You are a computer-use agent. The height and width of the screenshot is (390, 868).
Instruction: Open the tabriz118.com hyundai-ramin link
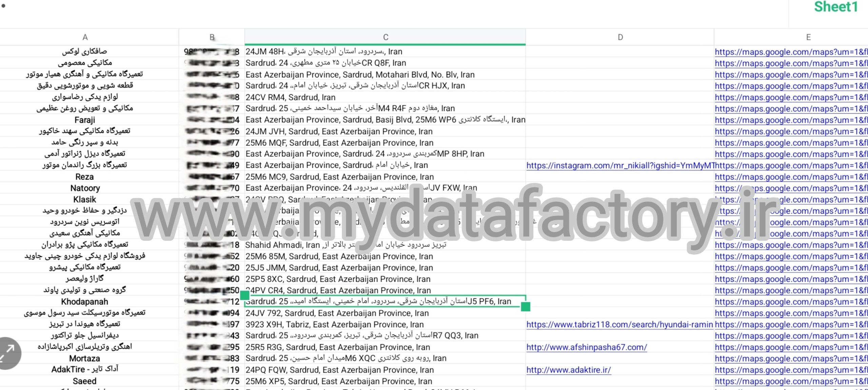pyautogui.click(x=619, y=325)
